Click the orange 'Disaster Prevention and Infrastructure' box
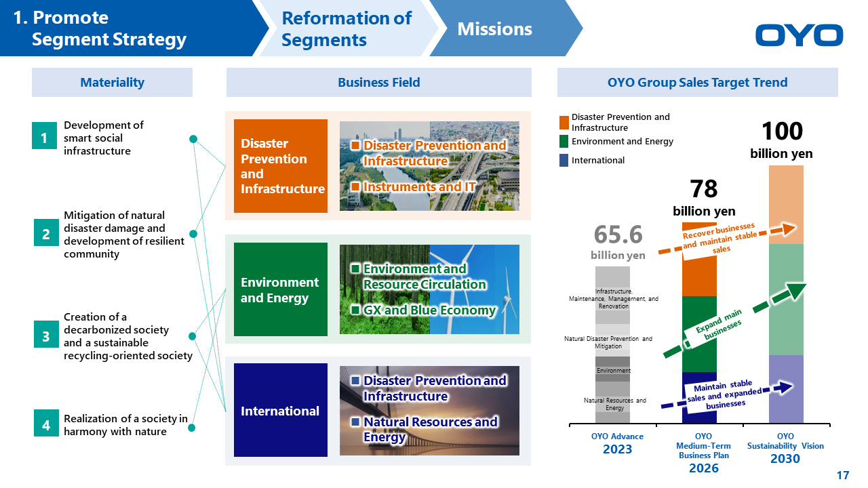Viewport: 868px width, 488px height. tap(281, 166)
